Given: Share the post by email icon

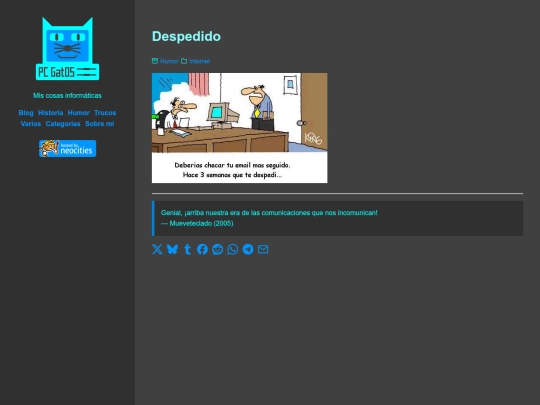Looking at the screenshot, I should 263,249.
